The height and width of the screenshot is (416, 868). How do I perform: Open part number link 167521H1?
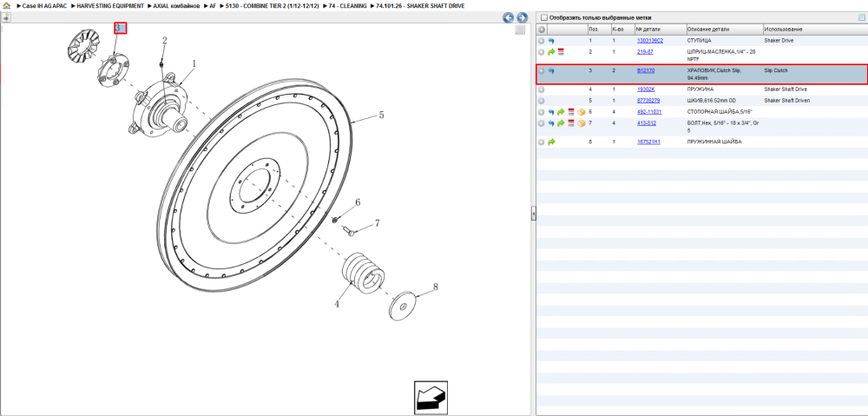pos(648,142)
